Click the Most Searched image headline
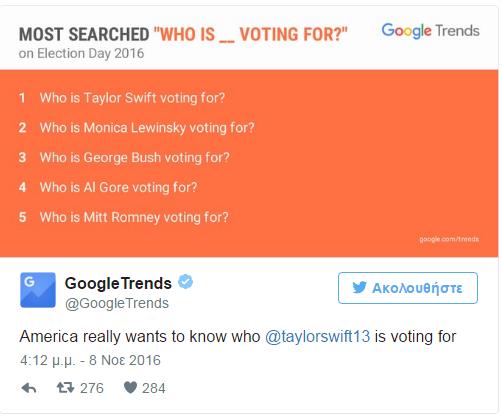 pyautogui.click(x=183, y=34)
